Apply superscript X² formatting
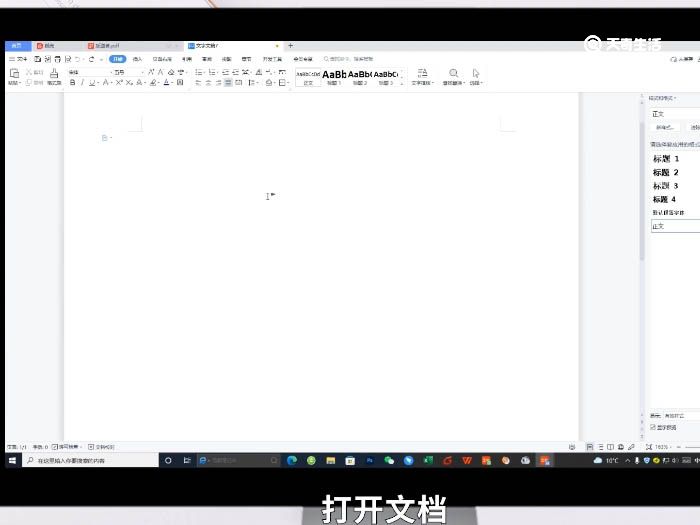 pyautogui.click(x=119, y=83)
